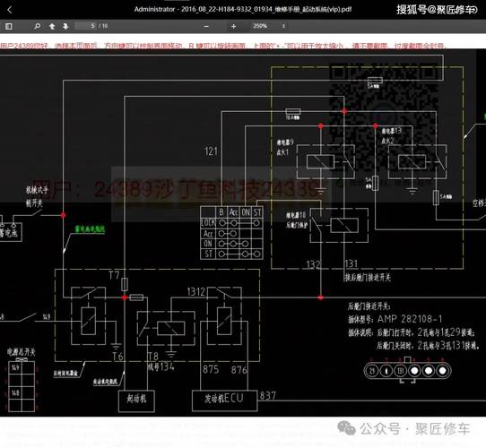Click the page number field showing 5
Viewport: 486px width, 448px height.
(x=86, y=26)
